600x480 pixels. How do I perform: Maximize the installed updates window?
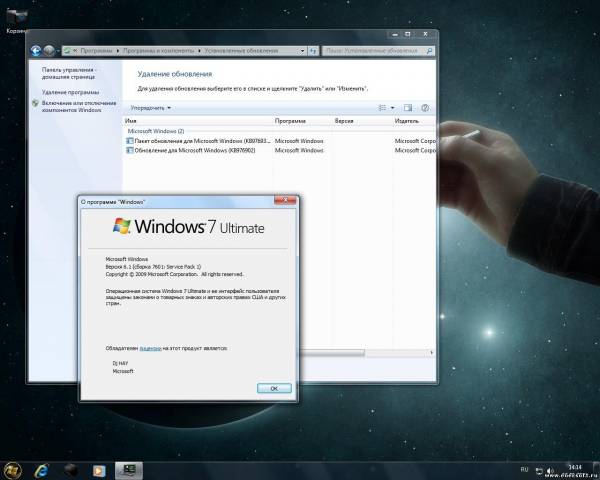[x=408, y=34]
